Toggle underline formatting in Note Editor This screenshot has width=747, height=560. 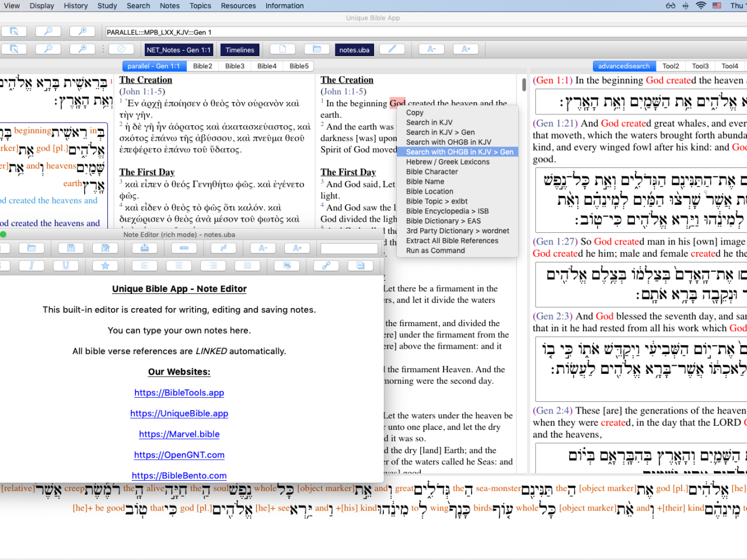(66, 265)
